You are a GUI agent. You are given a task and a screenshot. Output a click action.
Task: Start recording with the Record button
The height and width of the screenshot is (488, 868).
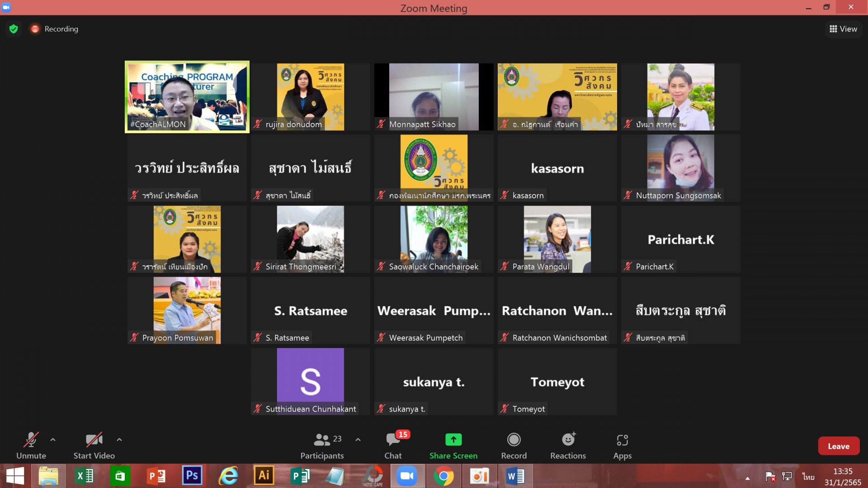click(514, 446)
